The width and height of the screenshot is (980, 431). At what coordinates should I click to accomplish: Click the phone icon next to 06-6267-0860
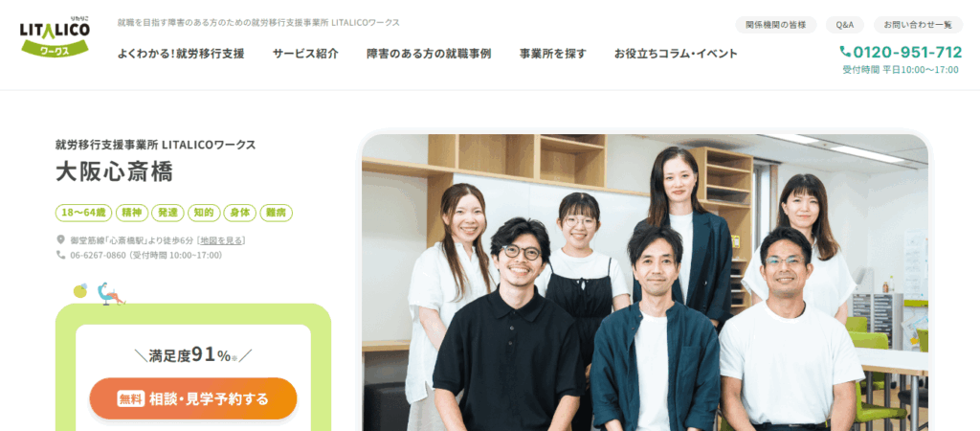[60, 255]
